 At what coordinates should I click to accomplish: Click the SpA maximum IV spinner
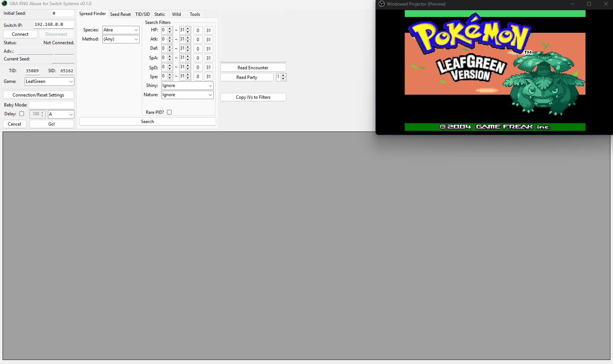[185, 58]
